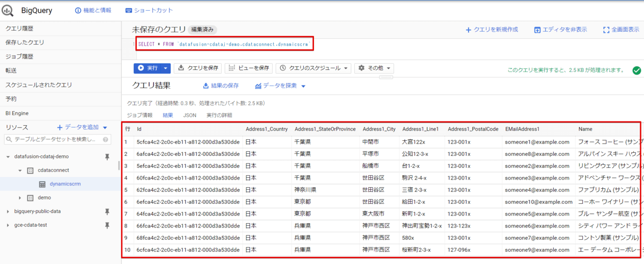The image size is (644, 264).
Task: Open 機能と情報 info link
Action: point(93,10)
